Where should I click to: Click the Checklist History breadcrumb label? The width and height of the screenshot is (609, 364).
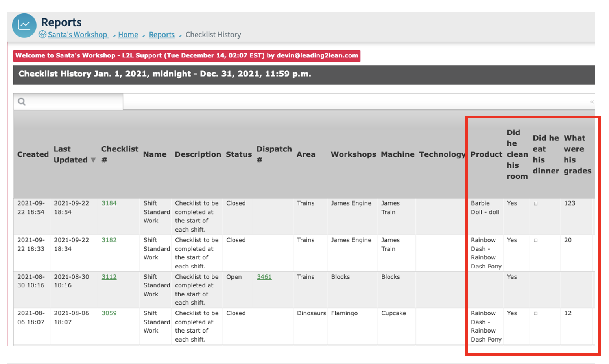213,35
